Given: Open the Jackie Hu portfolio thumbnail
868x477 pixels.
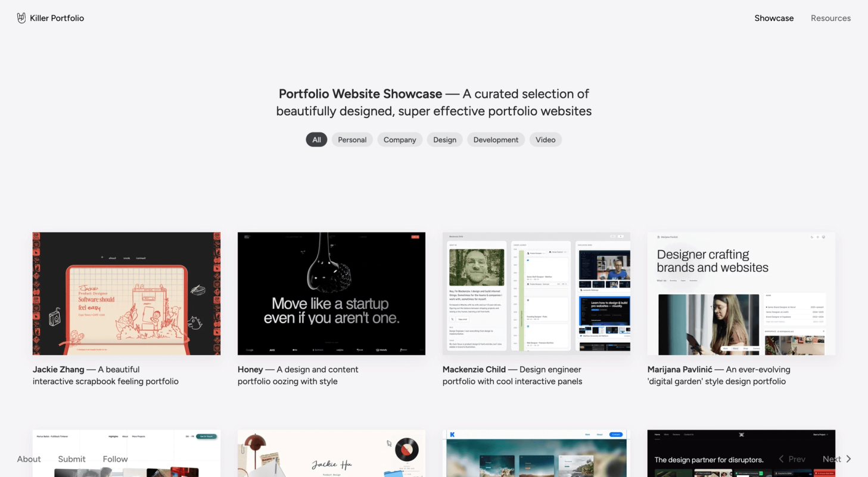Looking at the screenshot, I should [x=331, y=453].
